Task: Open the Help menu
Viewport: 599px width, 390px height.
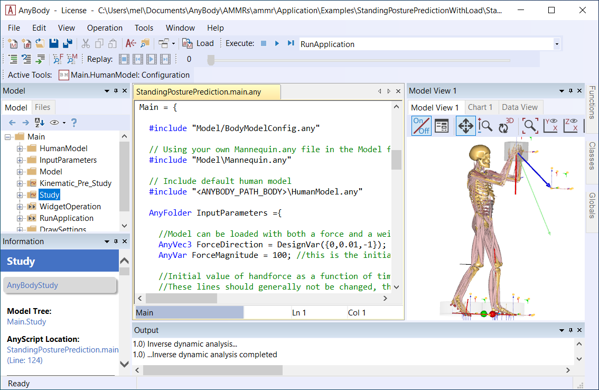Action: point(215,28)
